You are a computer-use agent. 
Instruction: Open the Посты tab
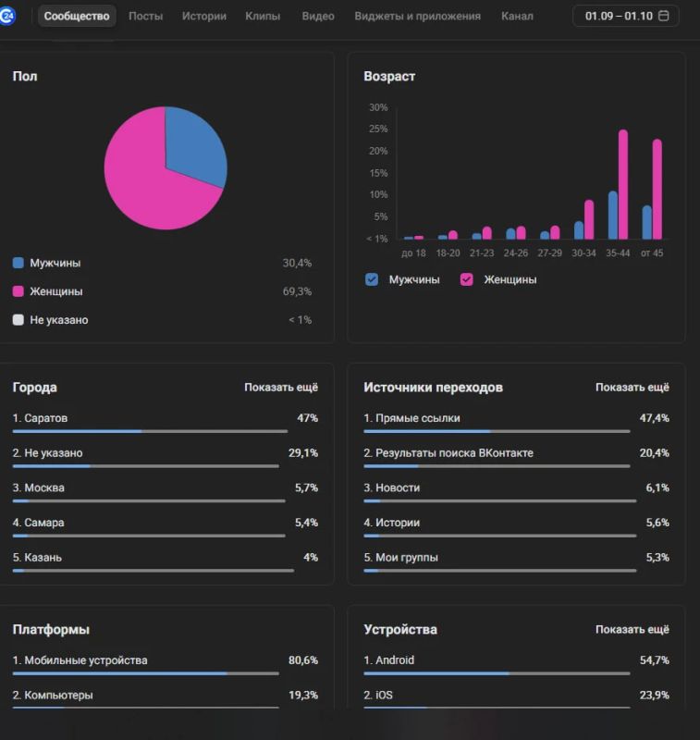[146, 16]
